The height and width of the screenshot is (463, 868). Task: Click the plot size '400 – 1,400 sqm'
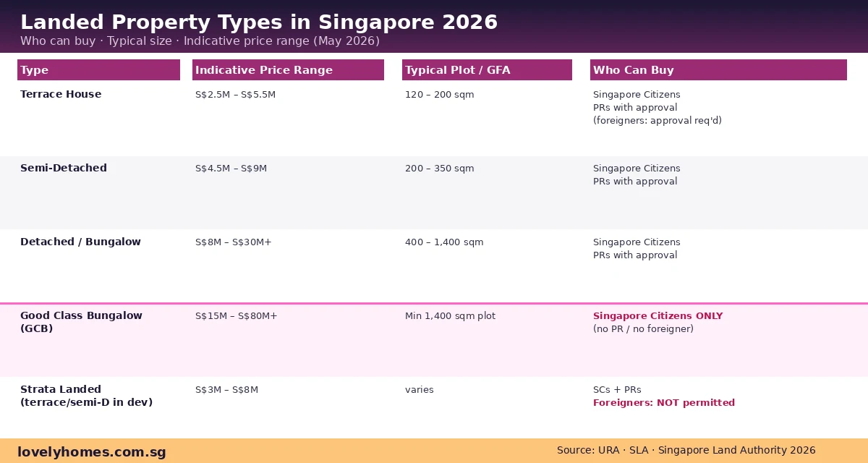pyautogui.click(x=444, y=242)
